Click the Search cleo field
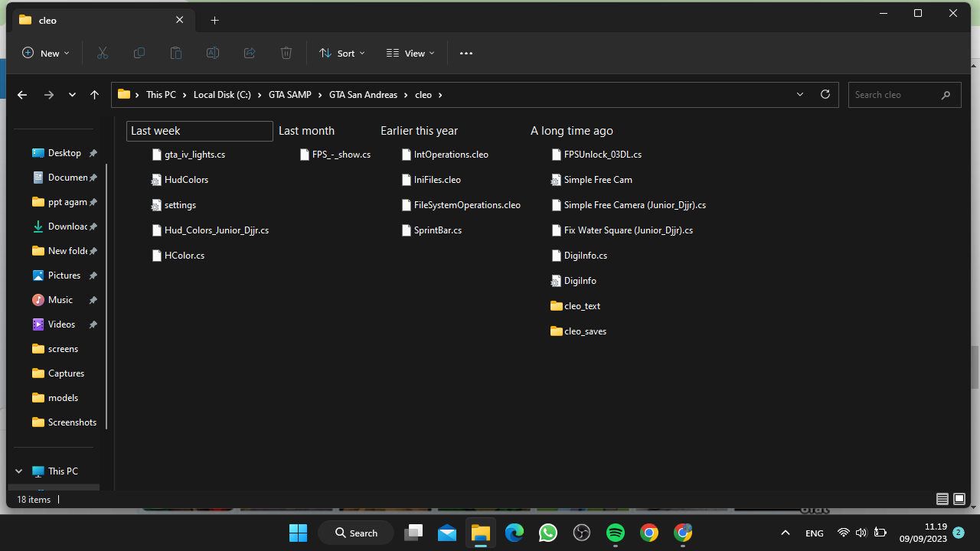The width and height of the screenshot is (980, 551). click(x=905, y=95)
